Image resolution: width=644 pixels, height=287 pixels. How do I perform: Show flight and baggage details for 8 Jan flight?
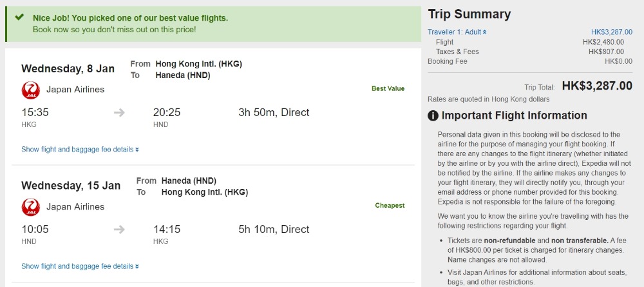pyautogui.click(x=80, y=150)
